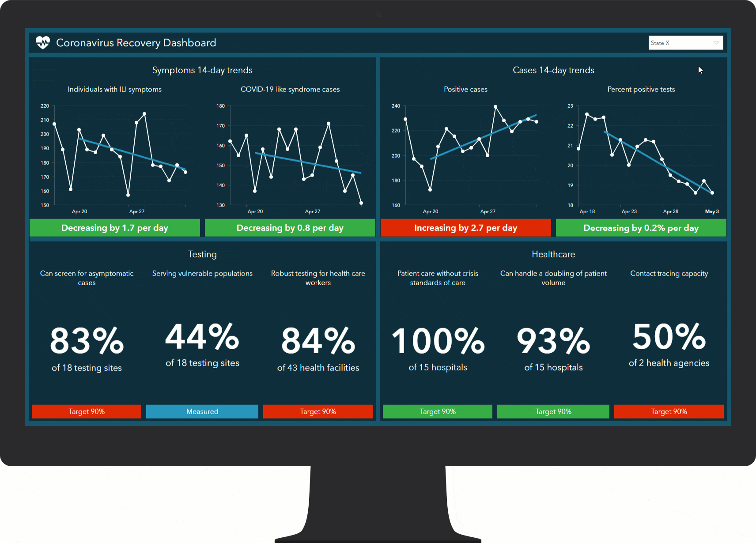This screenshot has height=543, width=756.
Task: Click the State X dropdown arrow
Action: (716, 42)
